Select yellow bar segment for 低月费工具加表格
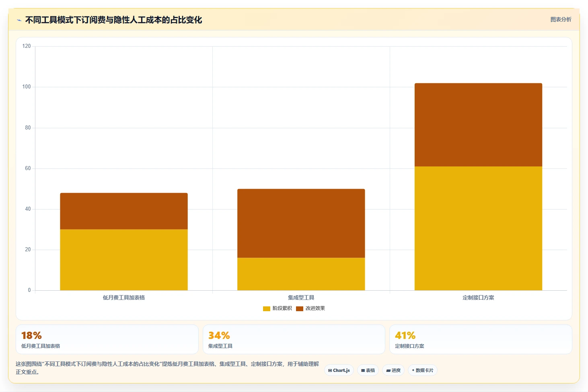 click(124, 260)
